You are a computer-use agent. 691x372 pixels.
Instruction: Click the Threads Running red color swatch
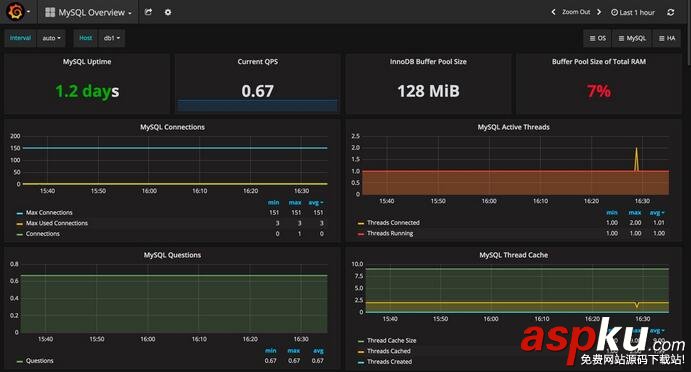[x=361, y=234]
